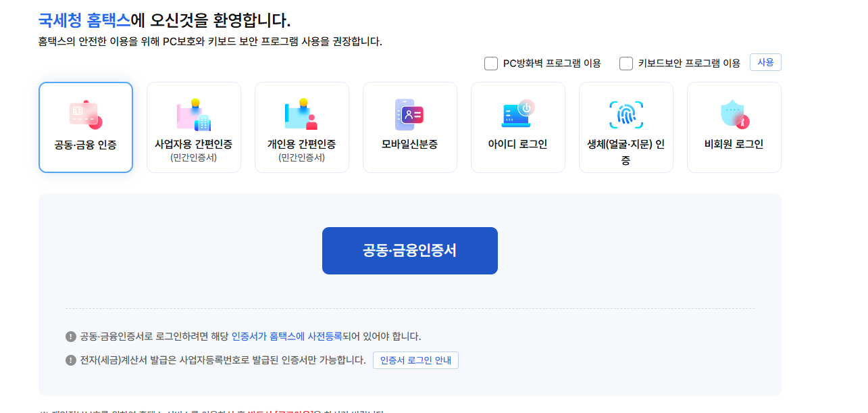Enable PC방화벽 프로그램 이용 checkbox
868x413 pixels.
pos(491,64)
